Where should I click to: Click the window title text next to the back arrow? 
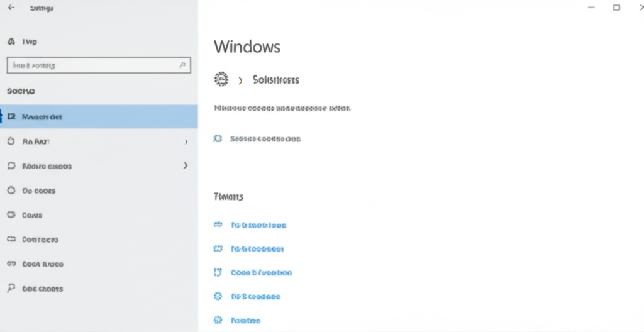click(42, 8)
